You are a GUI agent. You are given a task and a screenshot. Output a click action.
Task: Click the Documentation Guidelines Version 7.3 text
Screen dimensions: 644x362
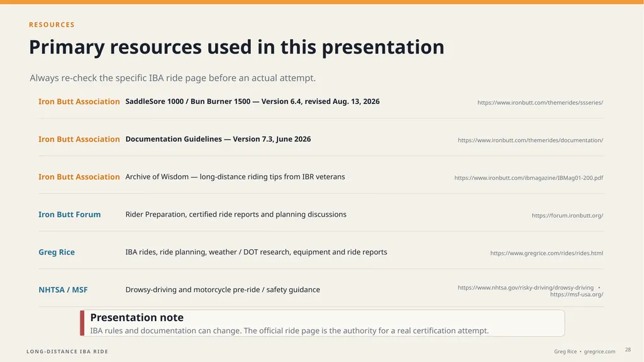coord(218,139)
